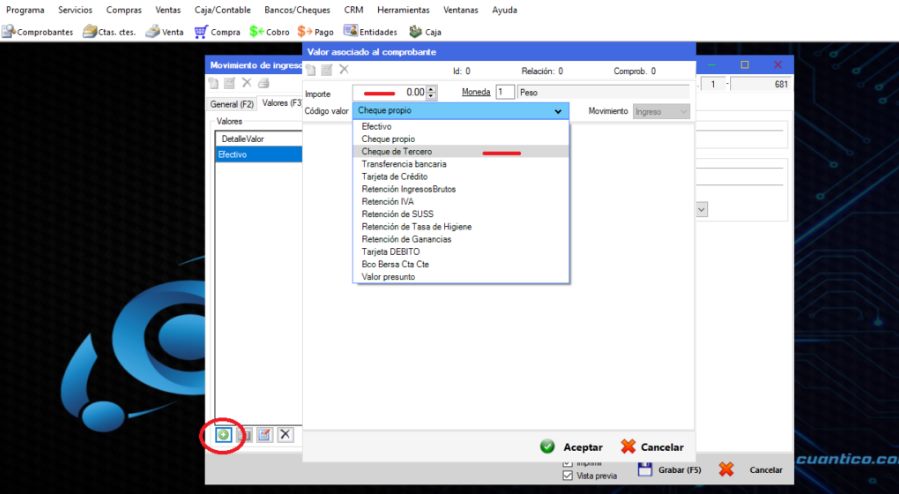Select Tarjeta DEBITO option

coord(461,252)
